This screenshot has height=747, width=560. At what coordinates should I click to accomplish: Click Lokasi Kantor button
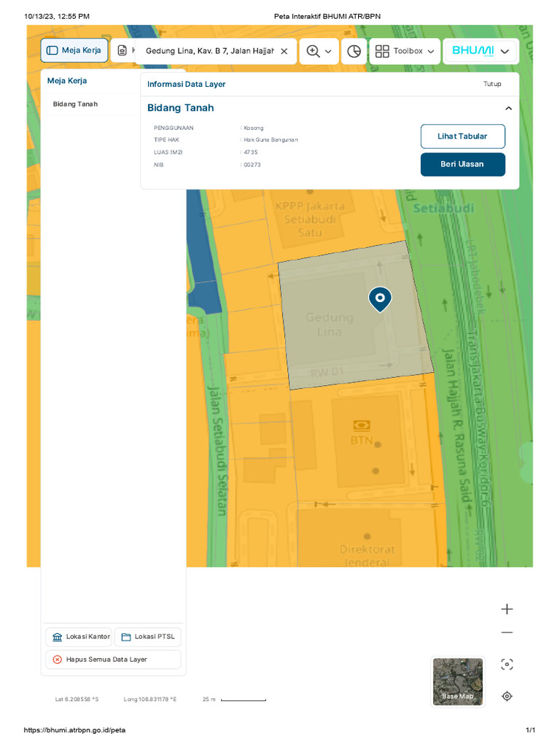point(79,636)
